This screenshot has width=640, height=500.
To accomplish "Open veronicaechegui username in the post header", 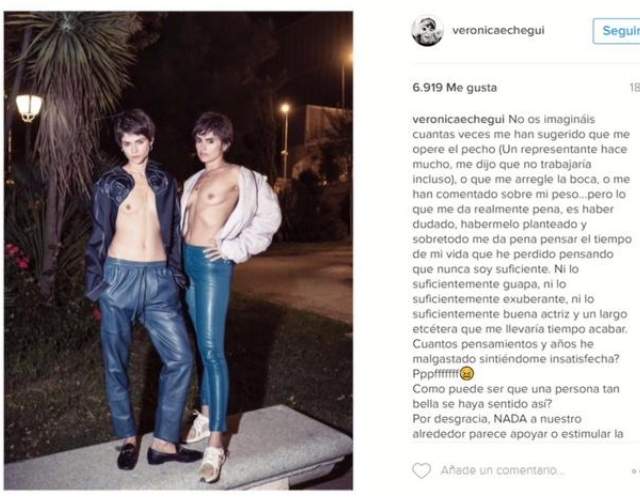I will pos(498,31).
